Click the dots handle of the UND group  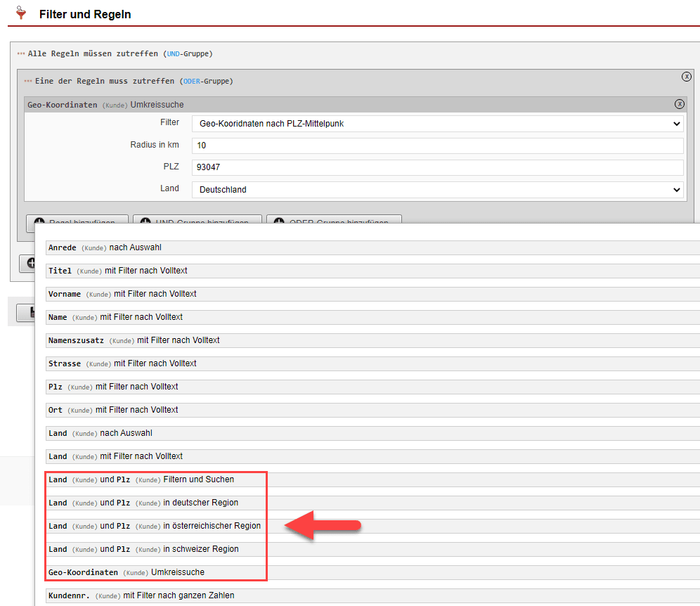pyautogui.click(x=21, y=53)
